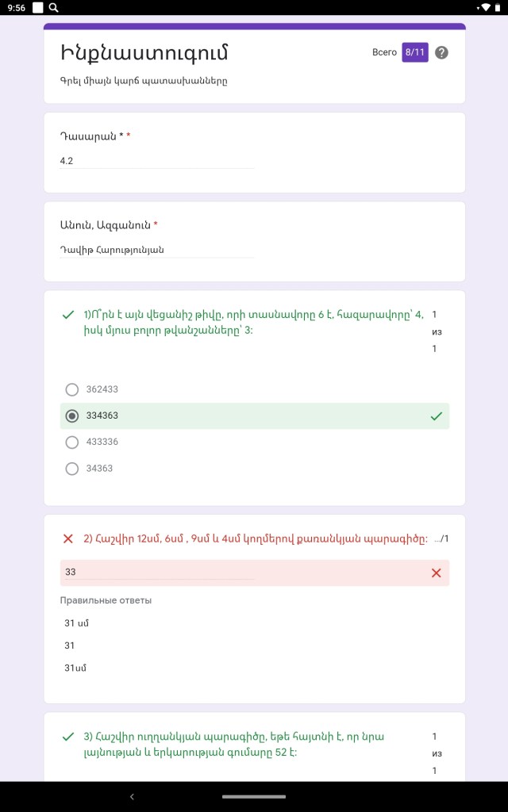Screen dimensions: 508x812
Task: Select the 334363 radio option
Action: (x=72, y=416)
